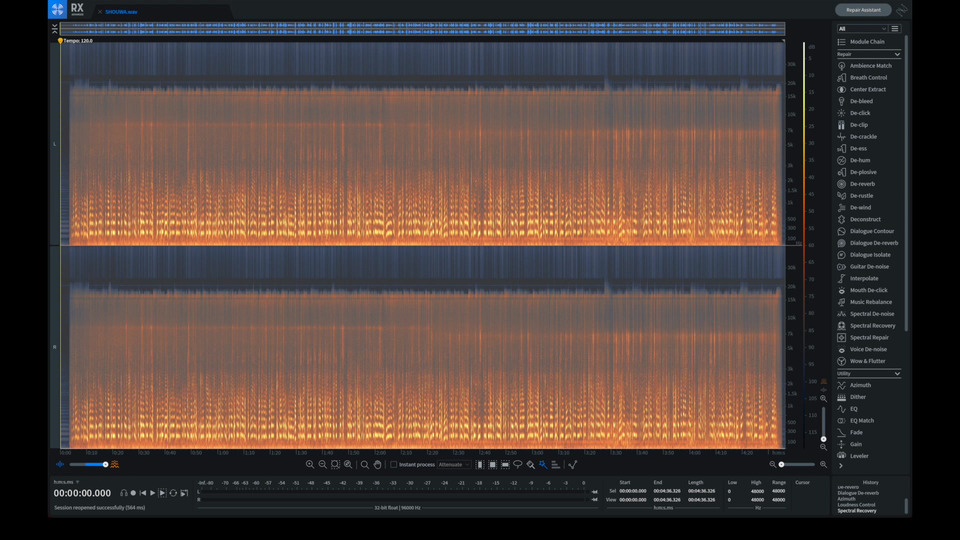Open the EQ Match utility

coord(861,421)
